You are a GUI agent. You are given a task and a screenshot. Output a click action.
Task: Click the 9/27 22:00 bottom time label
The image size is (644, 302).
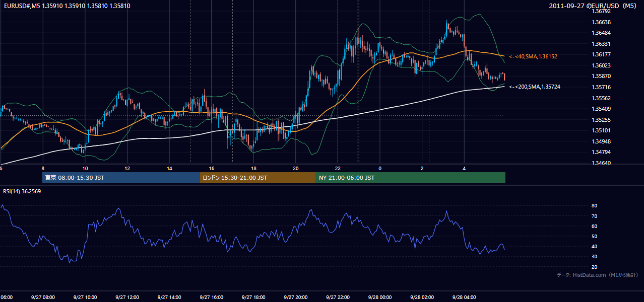pyautogui.click(x=338, y=297)
